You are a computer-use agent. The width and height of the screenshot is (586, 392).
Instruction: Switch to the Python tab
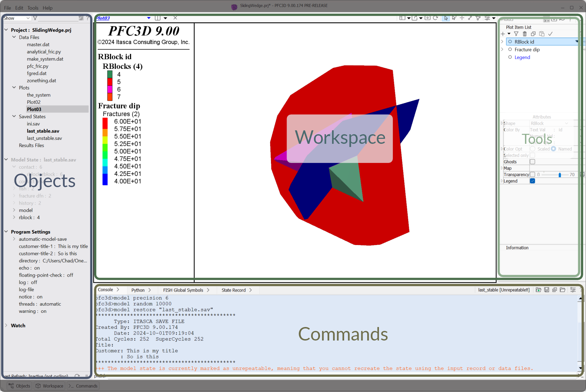(138, 290)
